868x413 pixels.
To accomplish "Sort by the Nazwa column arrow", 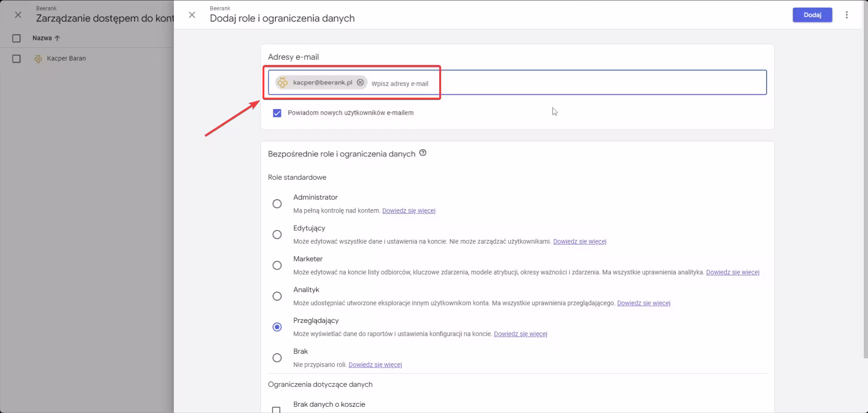I will point(57,38).
